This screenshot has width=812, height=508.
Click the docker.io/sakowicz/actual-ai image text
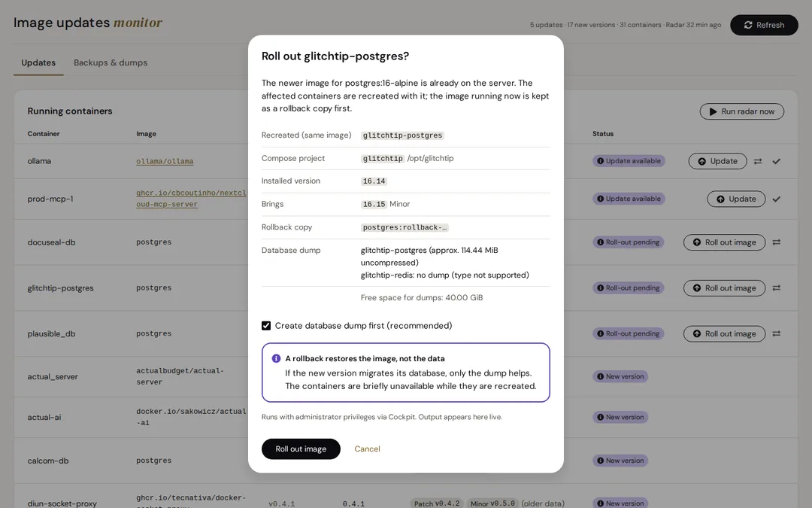point(191,417)
